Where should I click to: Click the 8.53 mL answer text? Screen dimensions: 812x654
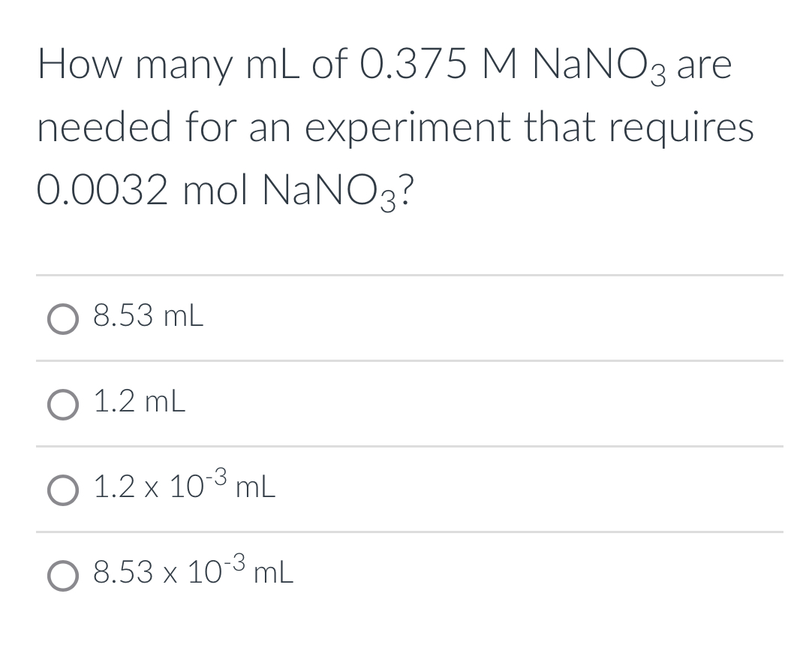pyautogui.click(x=146, y=316)
